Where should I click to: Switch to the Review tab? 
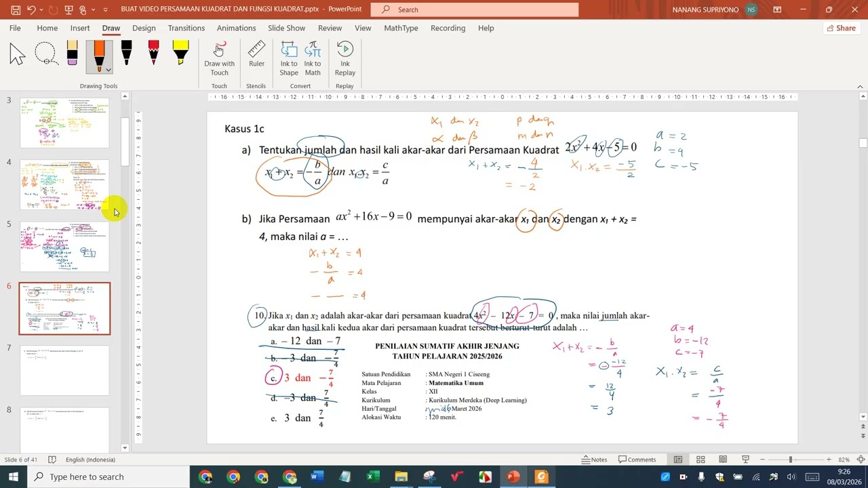pyautogui.click(x=330, y=28)
